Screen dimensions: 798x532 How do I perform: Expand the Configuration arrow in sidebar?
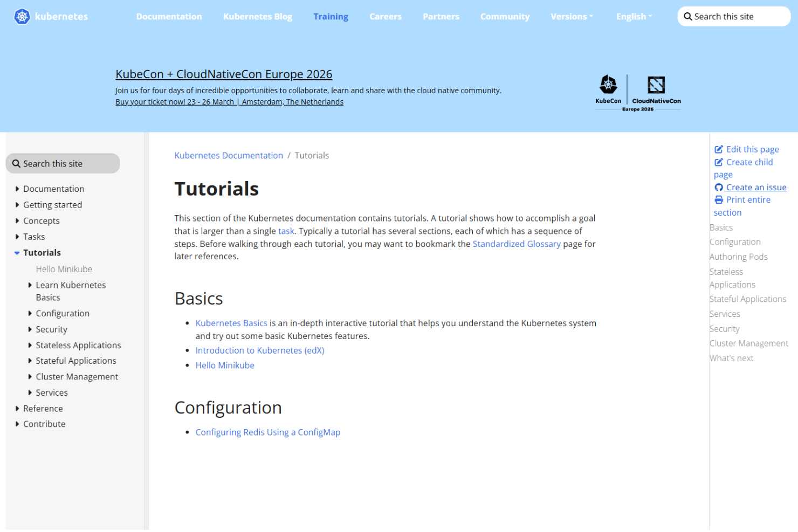pos(30,314)
